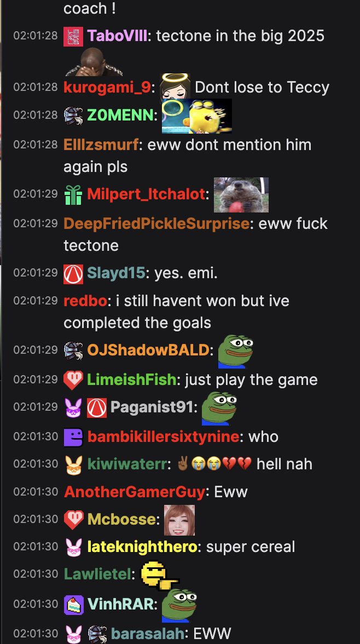Click the redhead face emote by Mcbosse
Screen dimensions: 360x644
[x=179, y=520]
